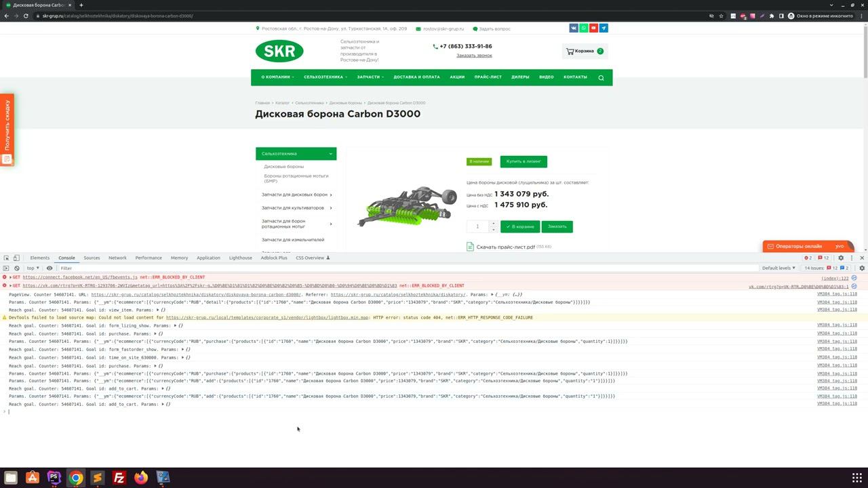The height and width of the screenshot is (488, 868).
Task: Reload the page with refresh icon
Action: pyautogui.click(x=26, y=16)
